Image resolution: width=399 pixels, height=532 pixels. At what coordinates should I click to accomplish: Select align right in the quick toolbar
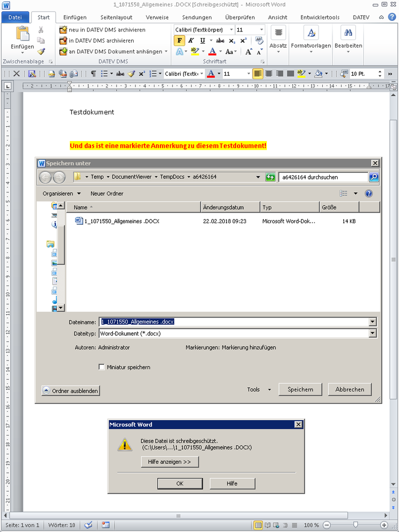pos(280,73)
